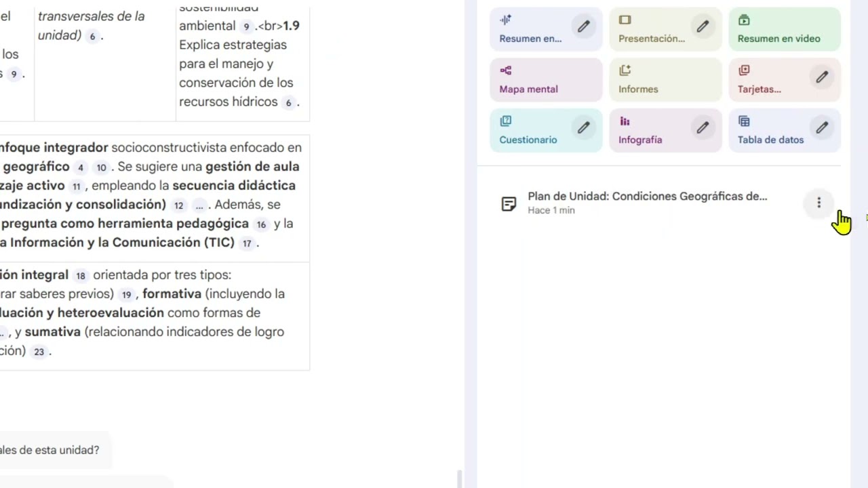Open three-dot menu for Plan de Unidad note
This screenshot has height=488, width=868.
tap(818, 203)
